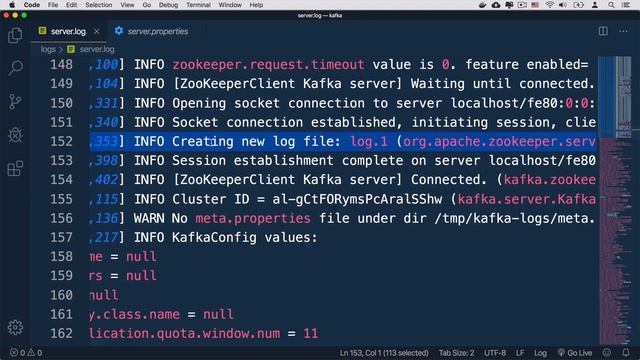Open the Go menu
640x360 pixels.
147,5
